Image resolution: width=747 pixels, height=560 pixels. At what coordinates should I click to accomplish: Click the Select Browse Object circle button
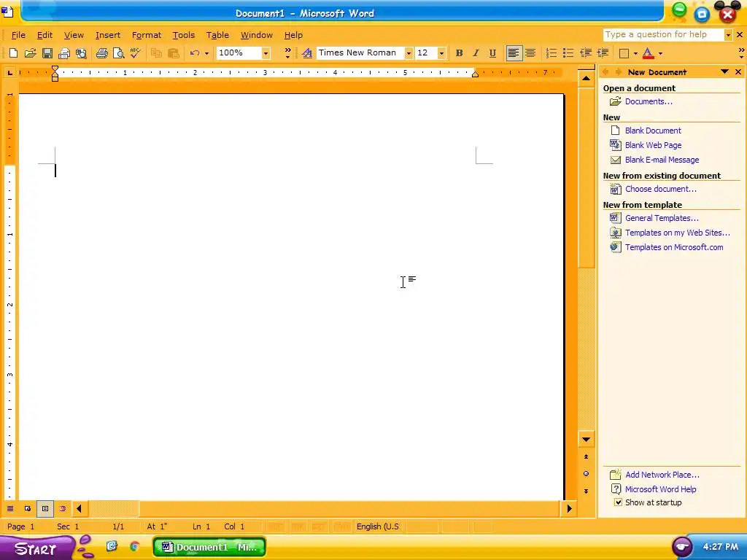click(586, 473)
